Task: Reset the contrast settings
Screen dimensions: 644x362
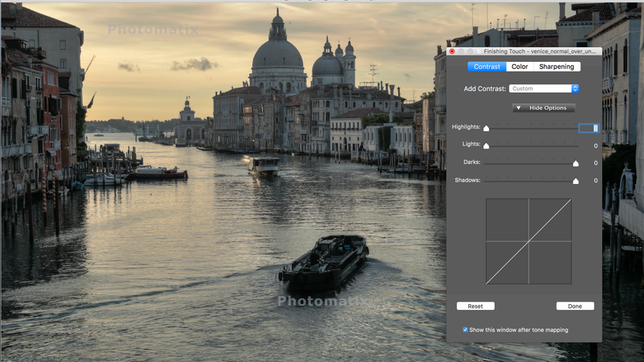Action: click(475, 306)
